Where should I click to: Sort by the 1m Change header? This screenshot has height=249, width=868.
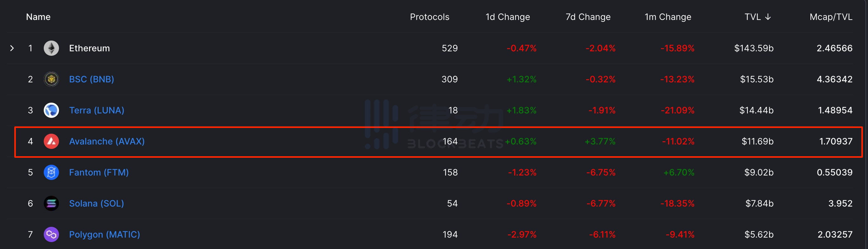pos(668,17)
